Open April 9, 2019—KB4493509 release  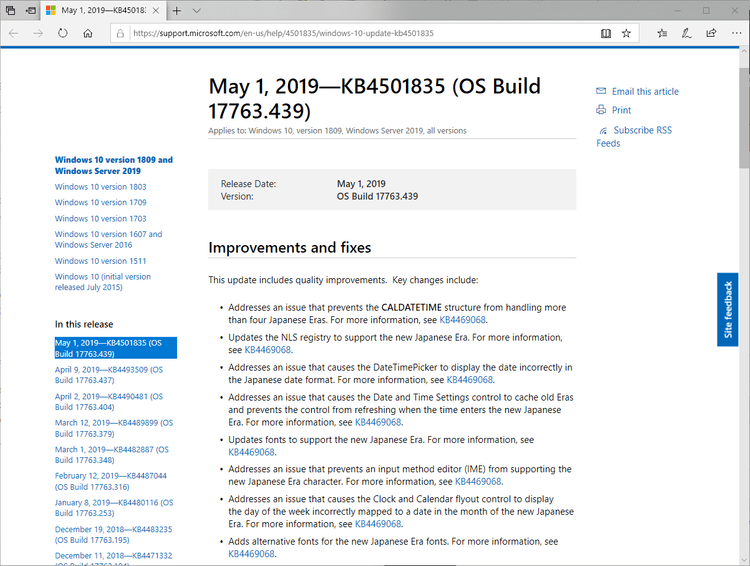click(x=109, y=375)
